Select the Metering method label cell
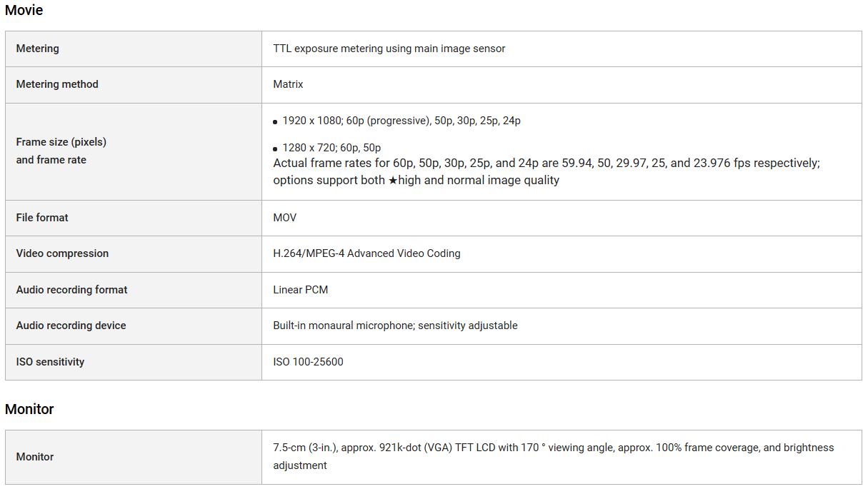 (57, 84)
